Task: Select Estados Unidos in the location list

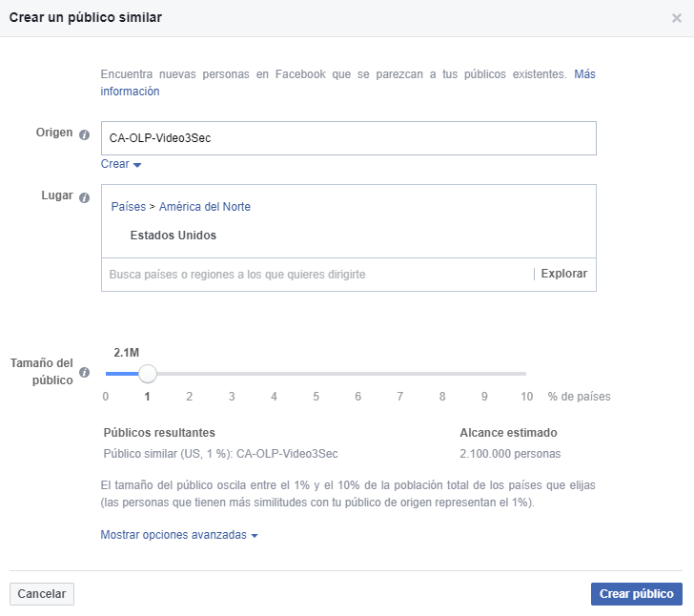Action: (x=173, y=236)
